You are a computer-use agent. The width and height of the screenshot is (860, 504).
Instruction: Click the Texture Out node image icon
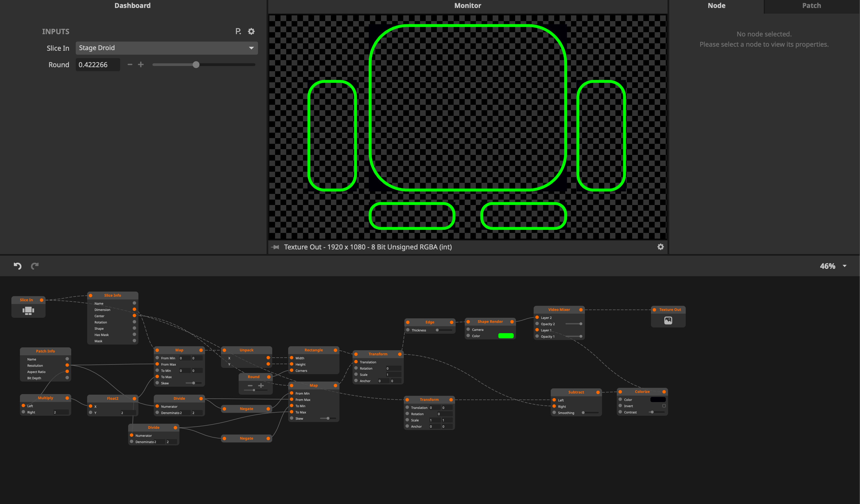pyautogui.click(x=668, y=320)
